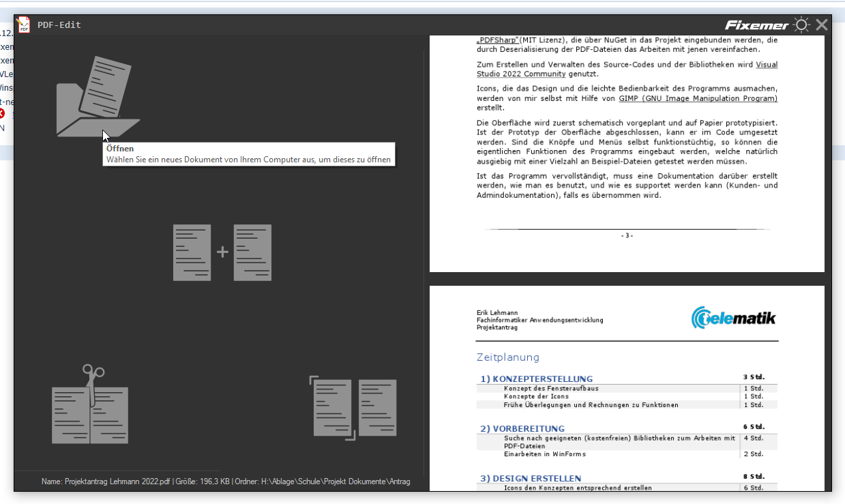
Task: Click the telematik logo on the preview page
Action: [733, 318]
